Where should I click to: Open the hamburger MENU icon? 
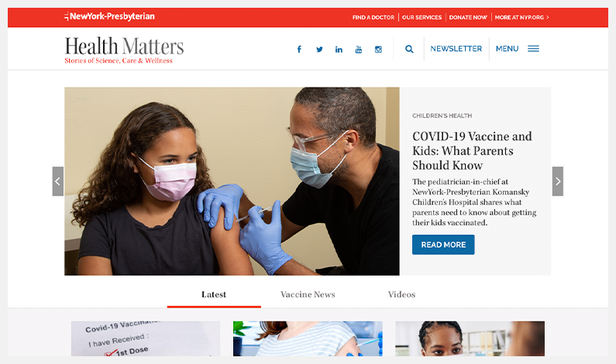tap(533, 49)
